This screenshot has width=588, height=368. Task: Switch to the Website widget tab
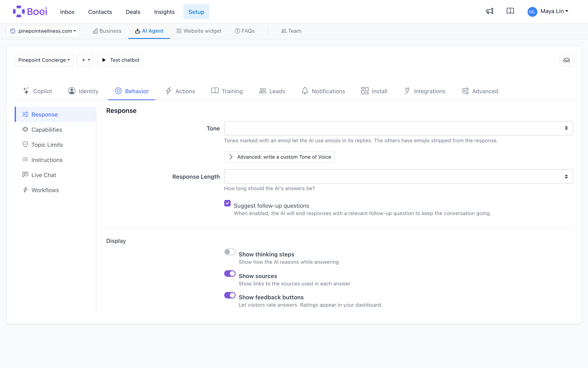coord(199,31)
